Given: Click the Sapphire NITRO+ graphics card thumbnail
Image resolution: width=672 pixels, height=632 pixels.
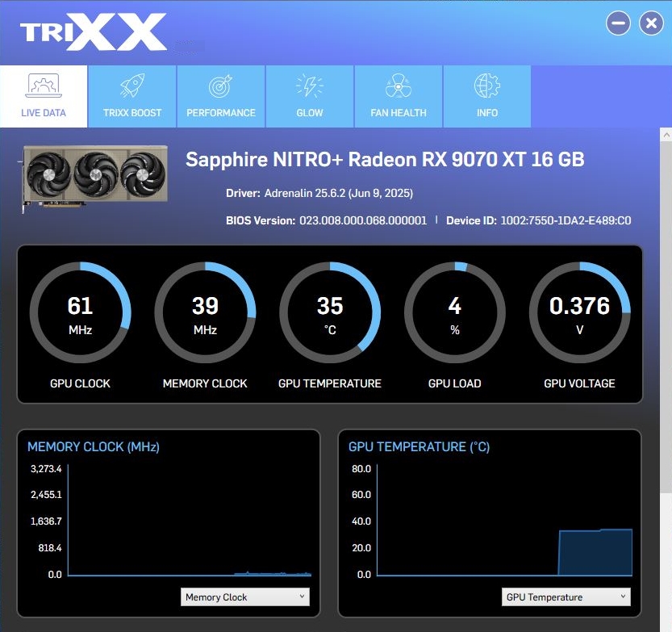Looking at the screenshot, I should (94, 178).
